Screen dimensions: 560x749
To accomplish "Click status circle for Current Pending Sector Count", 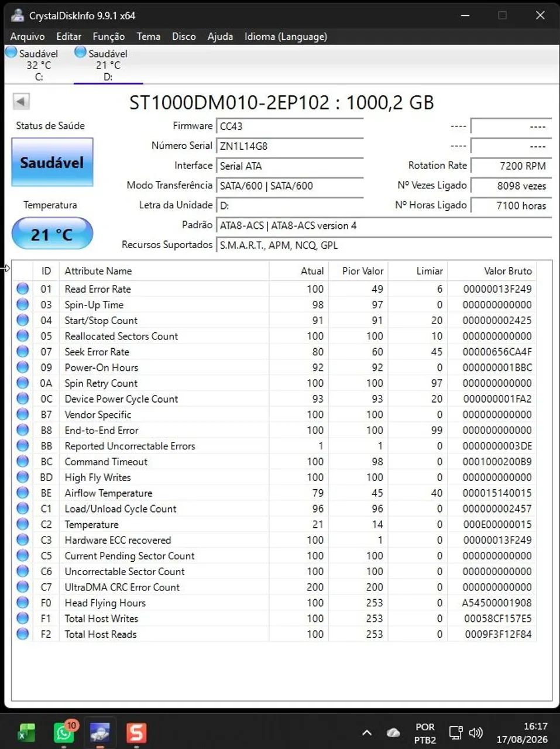I will (x=23, y=555).
